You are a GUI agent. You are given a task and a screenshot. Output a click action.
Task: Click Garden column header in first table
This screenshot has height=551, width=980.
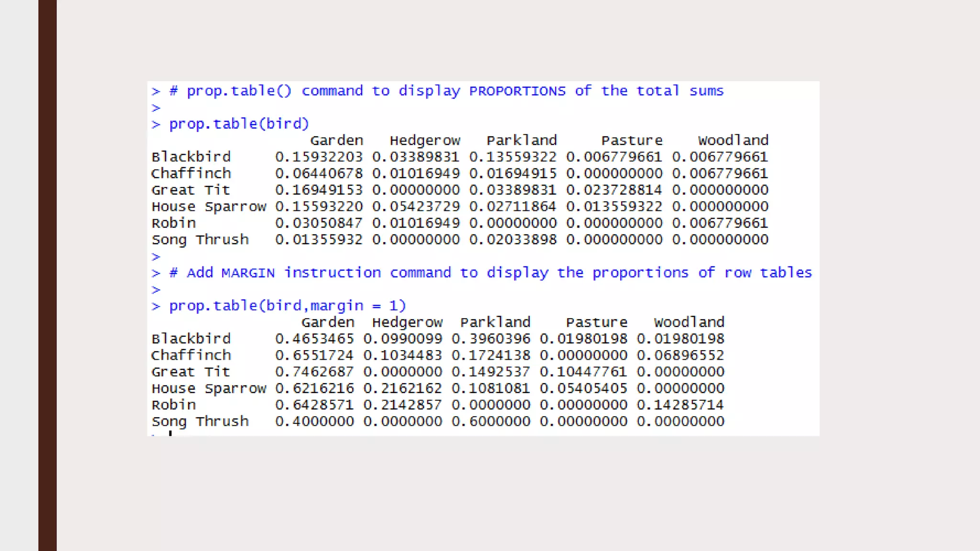[x=336, y=141]
